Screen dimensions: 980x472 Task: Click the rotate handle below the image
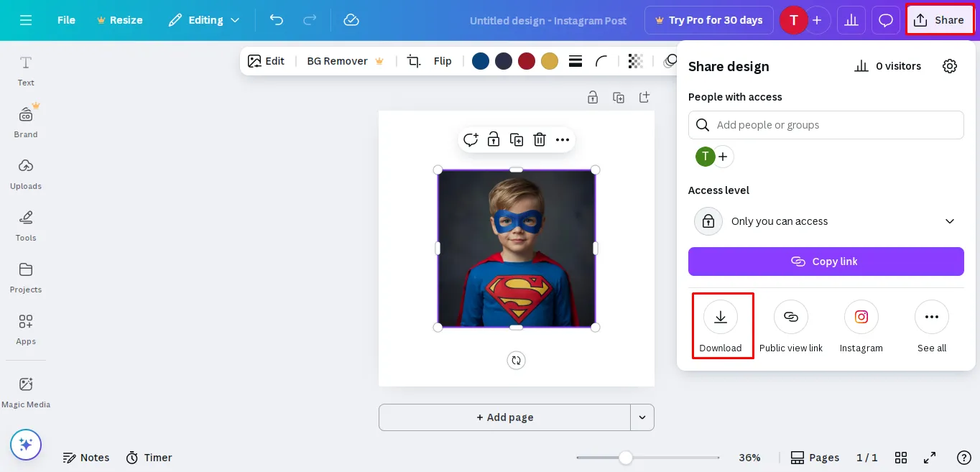click(x=516, y=360)
